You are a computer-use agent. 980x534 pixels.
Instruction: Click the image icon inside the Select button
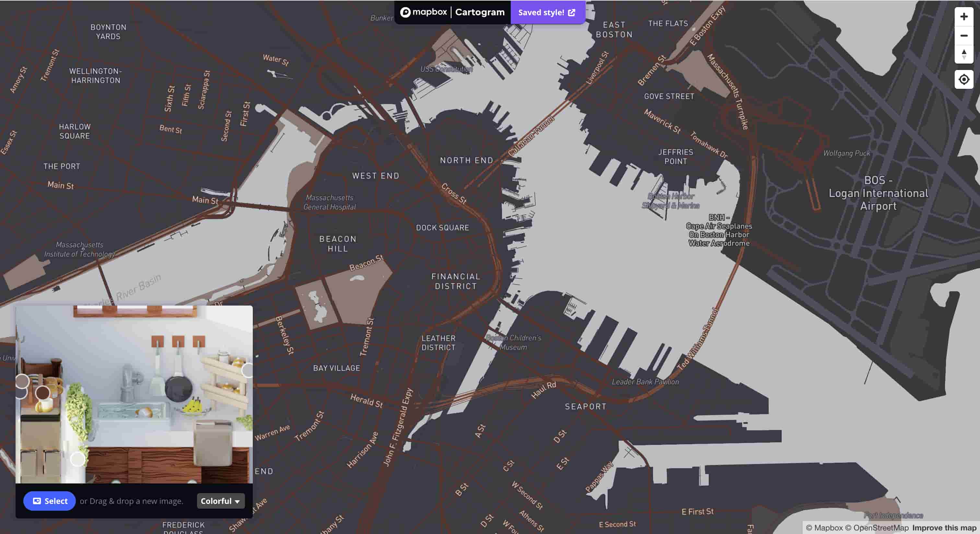pos(37,501)
